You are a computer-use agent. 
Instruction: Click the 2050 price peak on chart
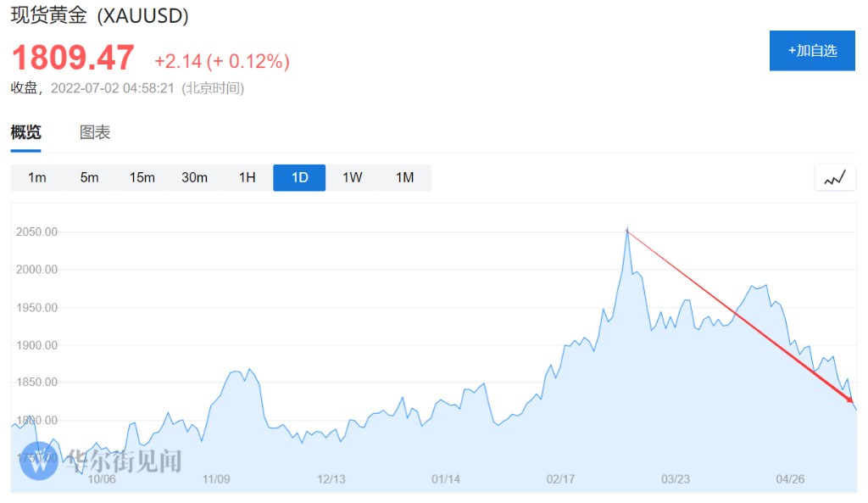(627, 230)
